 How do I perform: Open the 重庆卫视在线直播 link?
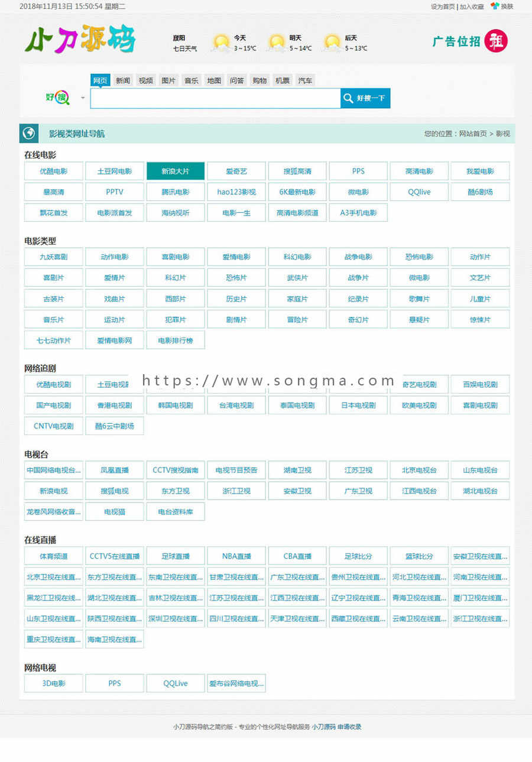coord(54,638)
